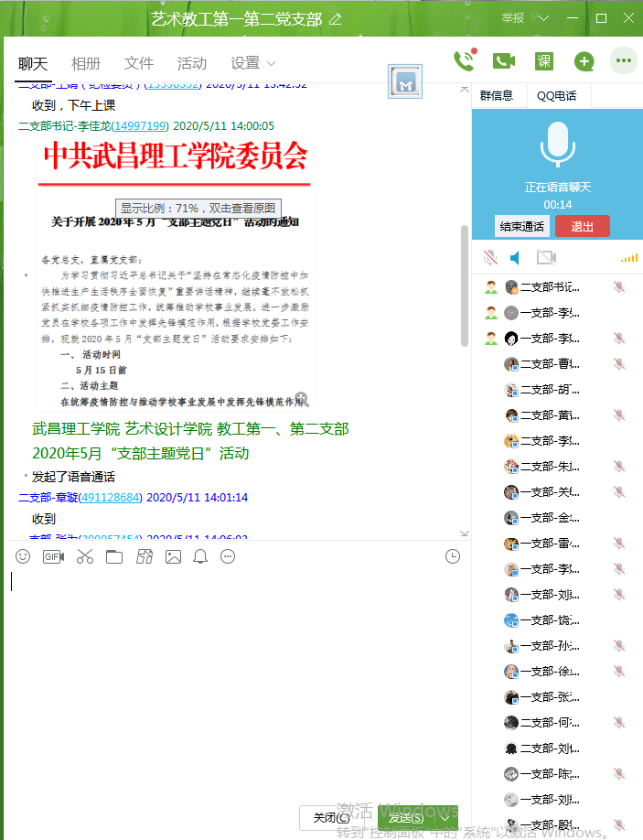The width and height of the screenshot is (643, 840).
Task: Click the 结束通话 end call button
Action: [522, 226]
